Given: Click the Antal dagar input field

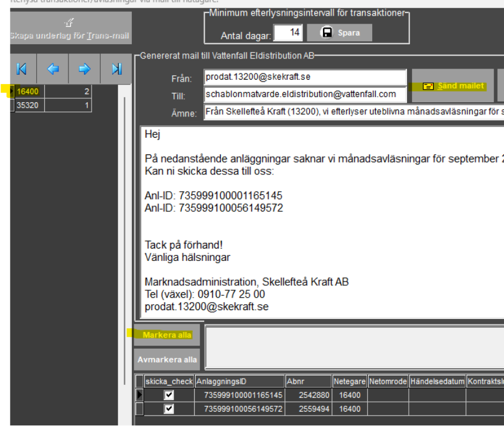Looking at the screenshot, I should tap(287, 32).
